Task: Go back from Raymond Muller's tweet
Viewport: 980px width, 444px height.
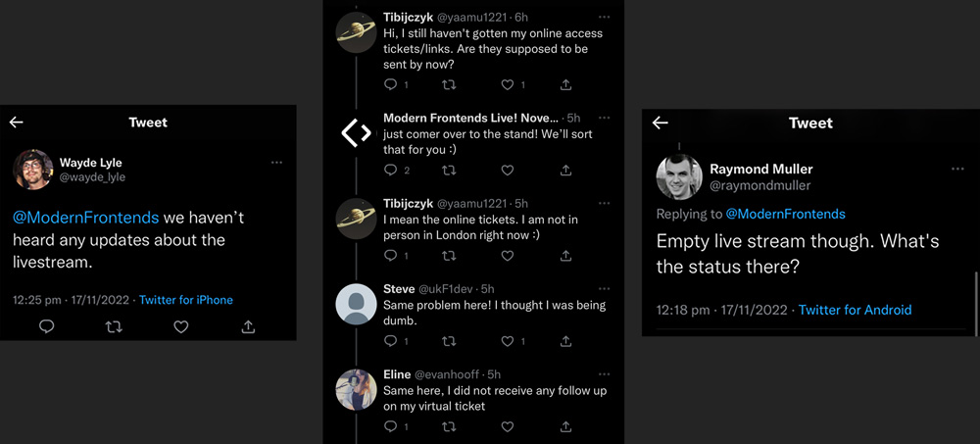Action: pyautogui.click(x=661, y=123)
